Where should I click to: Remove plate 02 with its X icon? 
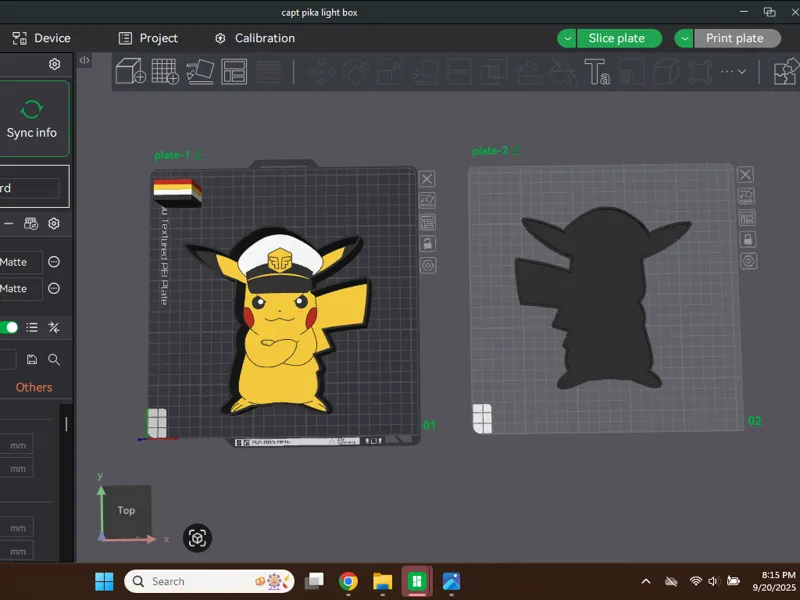(745, 174)
